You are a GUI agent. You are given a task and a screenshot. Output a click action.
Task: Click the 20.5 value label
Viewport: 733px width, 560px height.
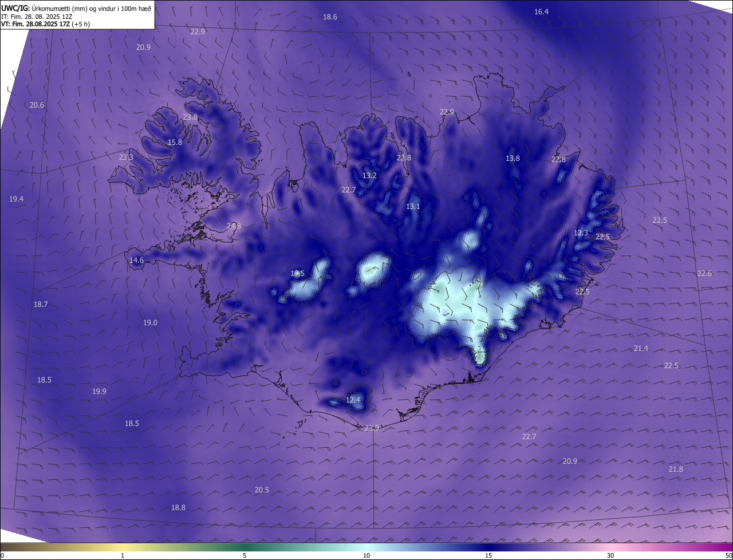click(262, 490)
